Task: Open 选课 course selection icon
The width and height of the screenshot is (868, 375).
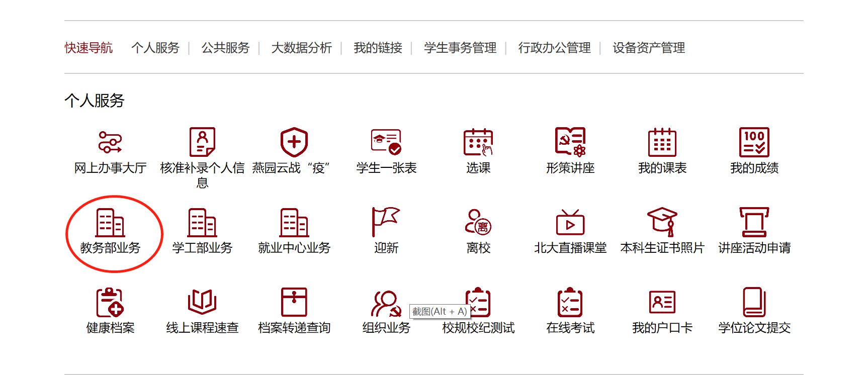Action: tap(478, 142)
